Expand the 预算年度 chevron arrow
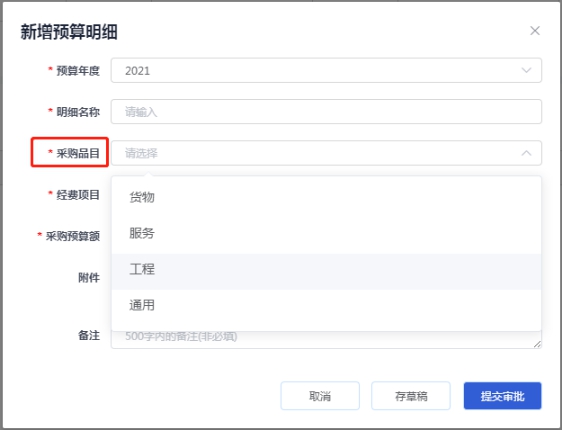Screen dimensions: 562x430 click(x=526, y=70)
